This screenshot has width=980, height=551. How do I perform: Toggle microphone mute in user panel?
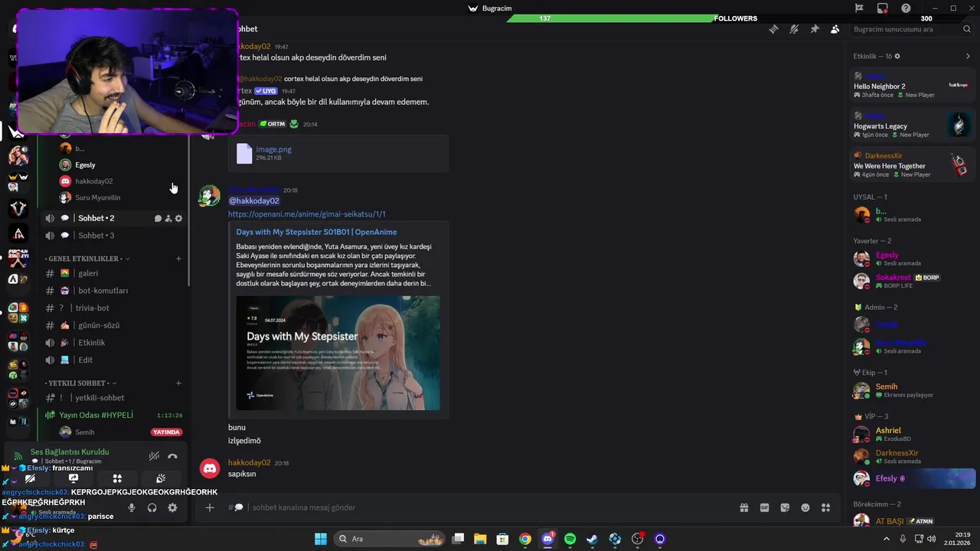[132, 507]
